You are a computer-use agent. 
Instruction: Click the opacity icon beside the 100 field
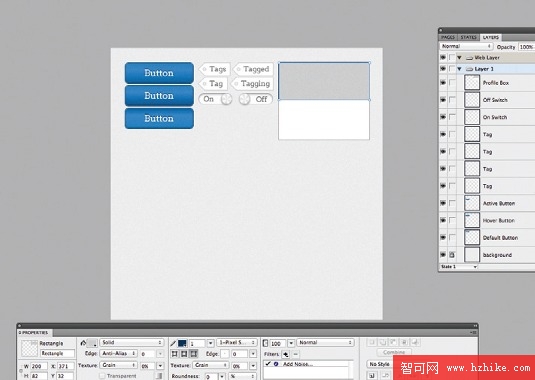tap(265, 343)
